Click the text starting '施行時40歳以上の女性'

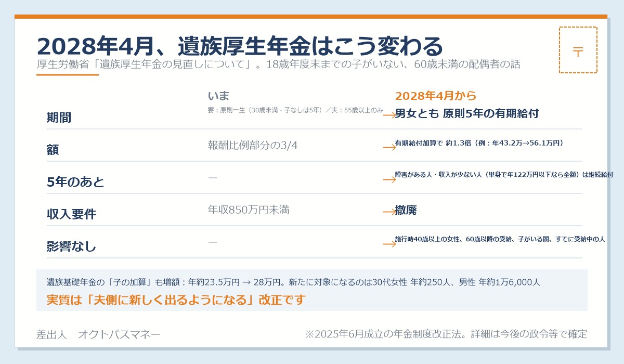(500, 239)
